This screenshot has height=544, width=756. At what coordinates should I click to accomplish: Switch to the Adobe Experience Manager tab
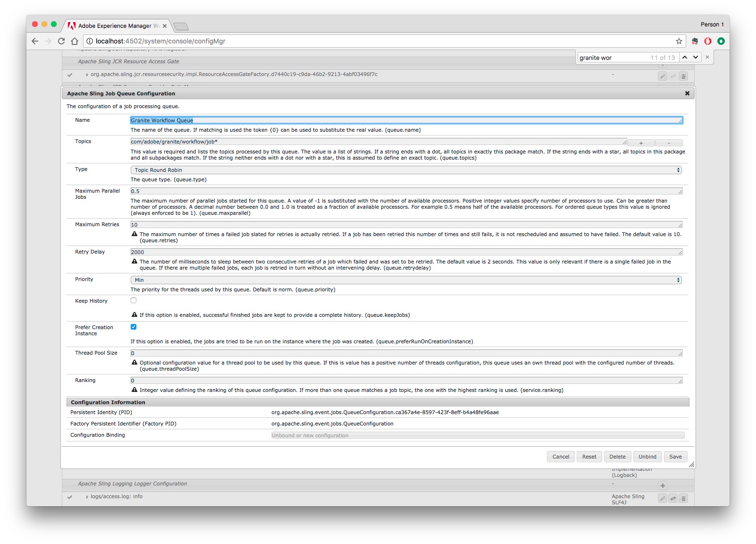118,26
